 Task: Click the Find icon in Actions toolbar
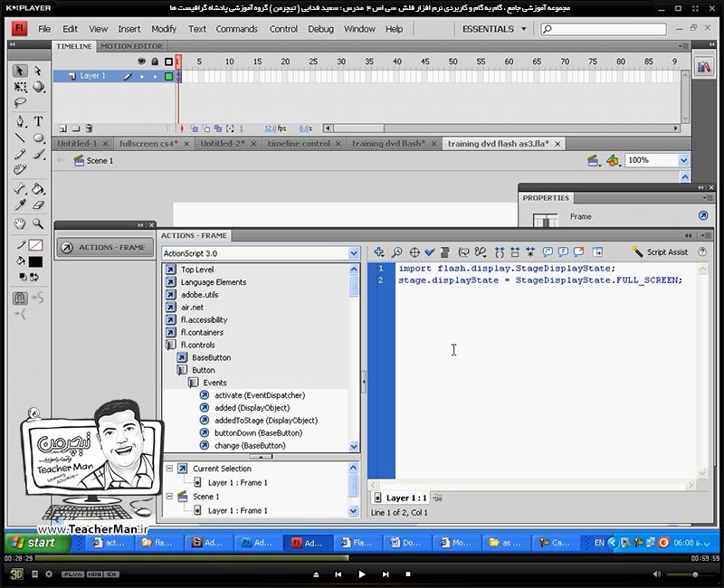click(396, 252)
